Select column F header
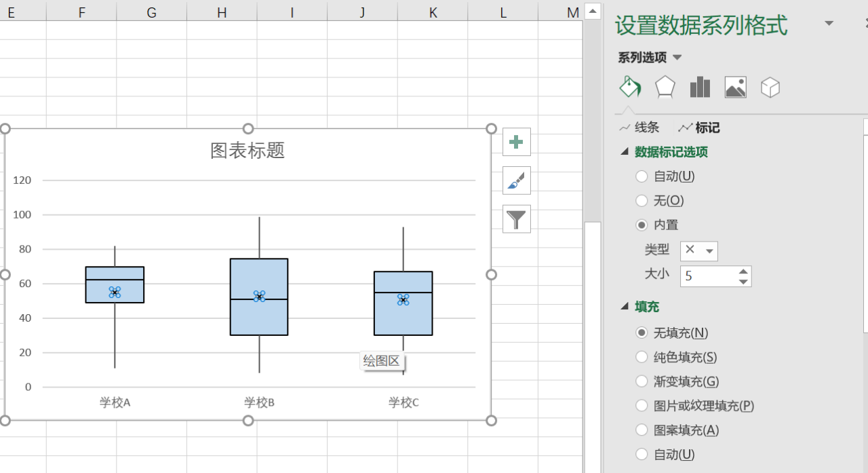Viewport: 868px width, 473px height. click(81, 12)
